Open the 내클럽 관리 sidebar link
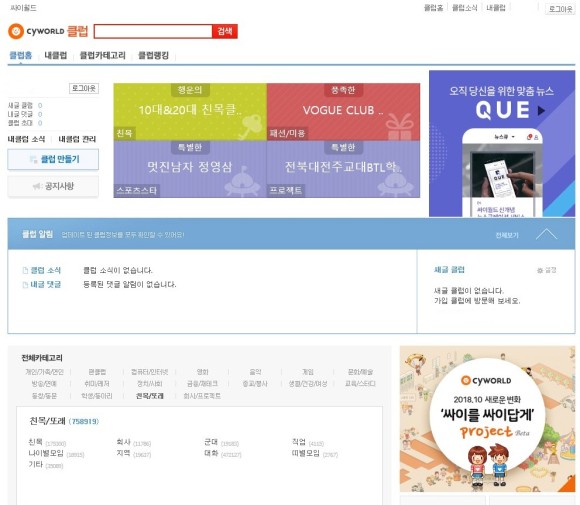This screenshot has width=580, height=505. click(77, 139)
